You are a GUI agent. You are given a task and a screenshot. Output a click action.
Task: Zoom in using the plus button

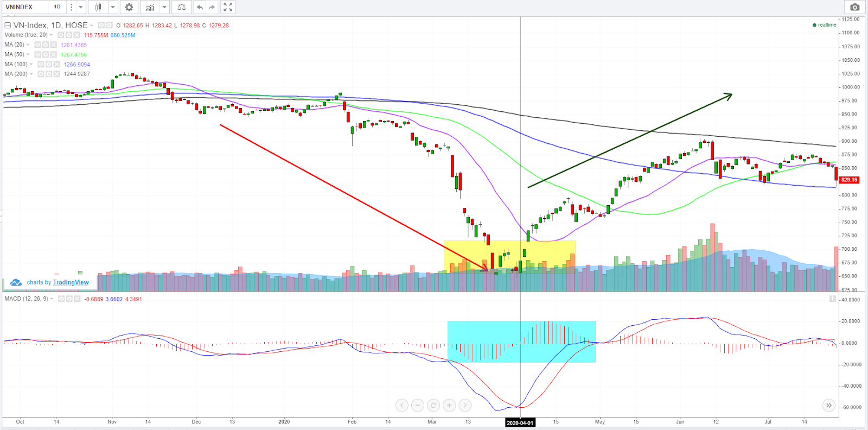pyautogui.click(x=449, y=405)
